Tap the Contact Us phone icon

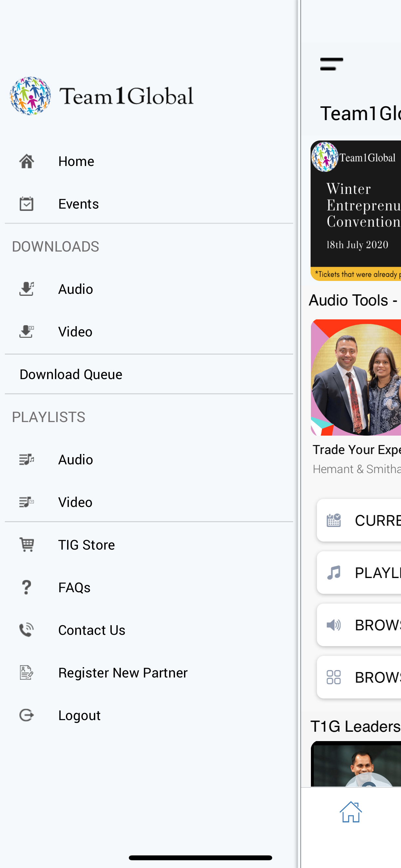(26, 630)
